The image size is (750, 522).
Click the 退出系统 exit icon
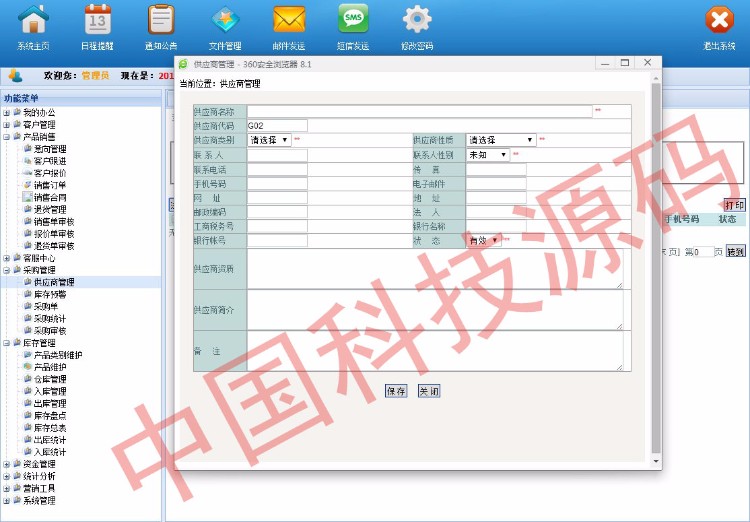tap(719, 20)
